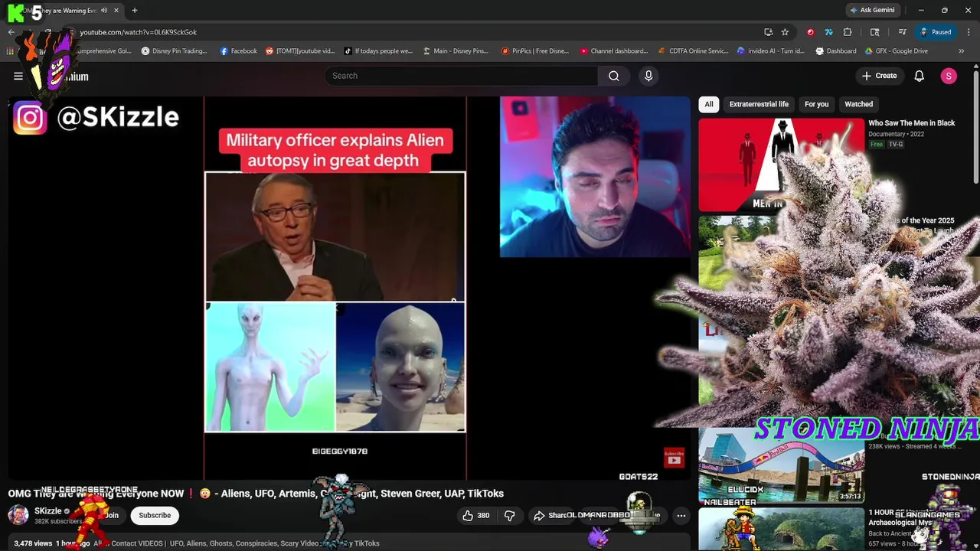
Task: Select the Extraterrestrial life chip
Action: (759, 104)
